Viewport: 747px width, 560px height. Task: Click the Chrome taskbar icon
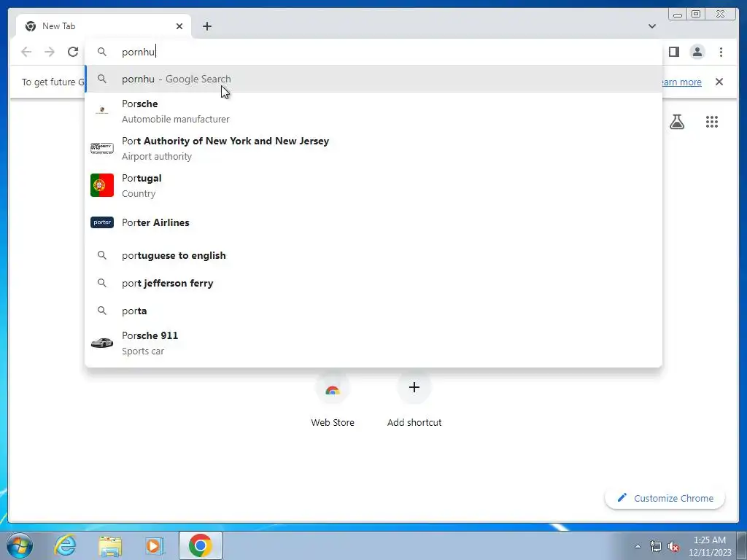pyautogui.click(x=200, y=545)
